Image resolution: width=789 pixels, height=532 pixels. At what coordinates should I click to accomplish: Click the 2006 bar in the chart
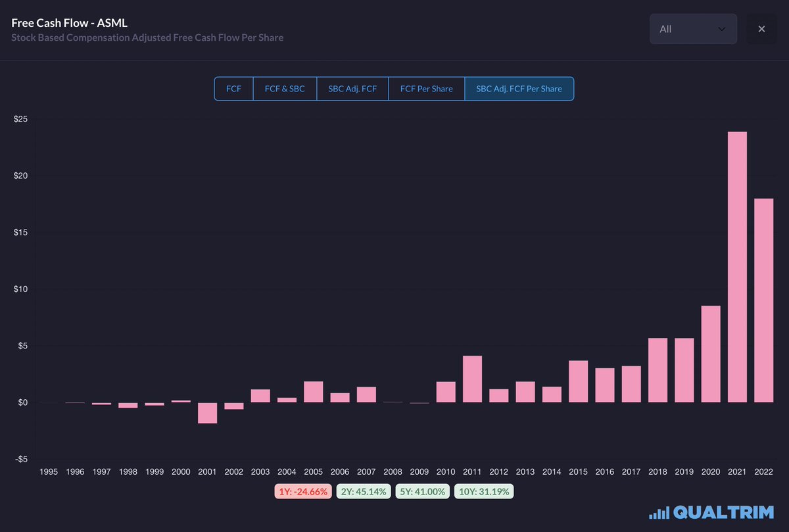340,398
